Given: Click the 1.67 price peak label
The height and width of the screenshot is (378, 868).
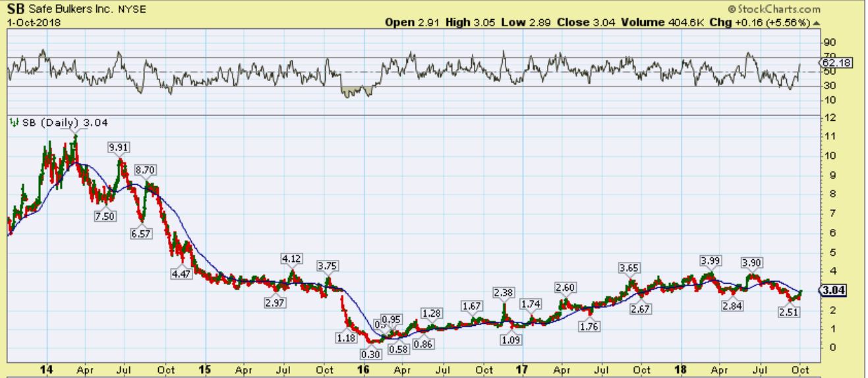Looking at the screenshot, I should coord(473,306).
